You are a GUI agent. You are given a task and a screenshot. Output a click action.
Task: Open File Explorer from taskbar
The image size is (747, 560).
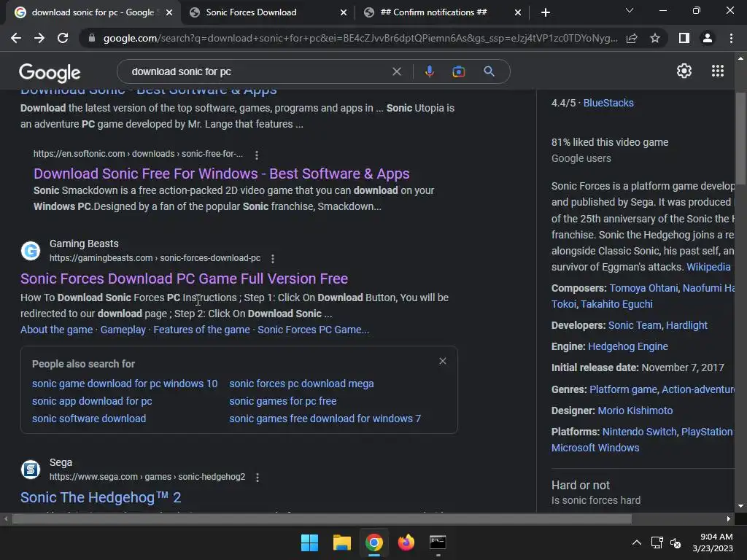point(341,542)
